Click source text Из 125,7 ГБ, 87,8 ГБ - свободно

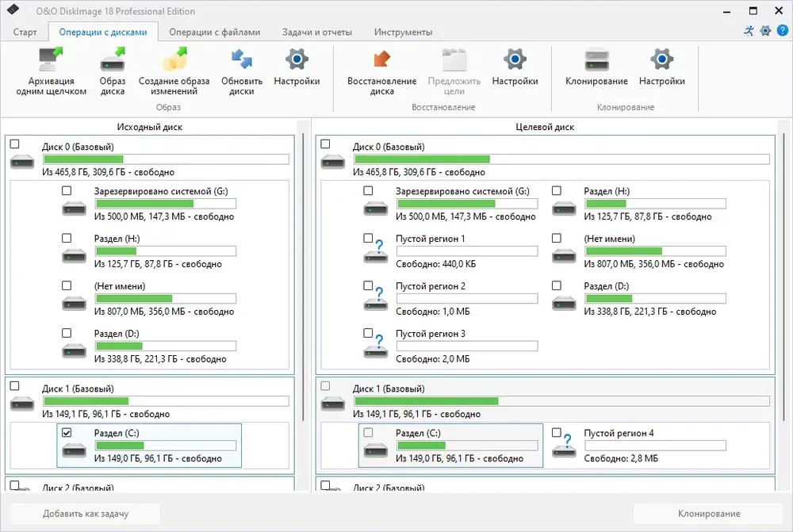158,264
